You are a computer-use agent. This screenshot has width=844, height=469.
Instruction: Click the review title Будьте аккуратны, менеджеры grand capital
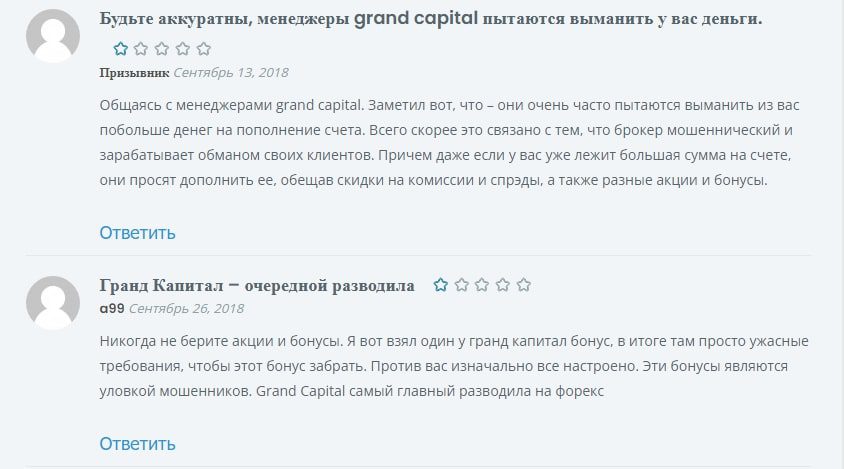coord(431,19)
